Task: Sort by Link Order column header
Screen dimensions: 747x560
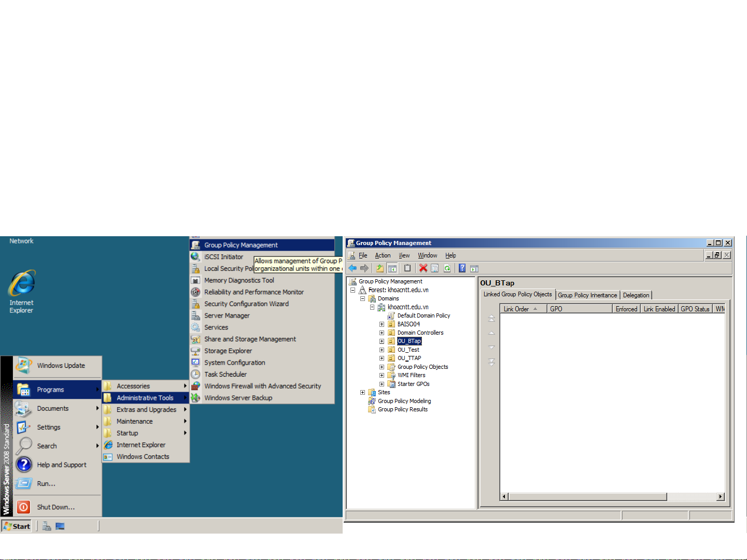Action: 523,309
